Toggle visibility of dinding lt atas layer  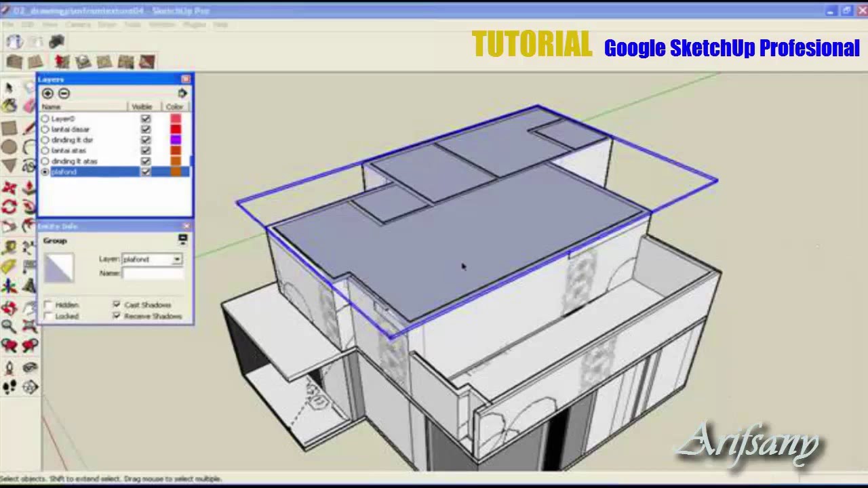coord(146,161)
